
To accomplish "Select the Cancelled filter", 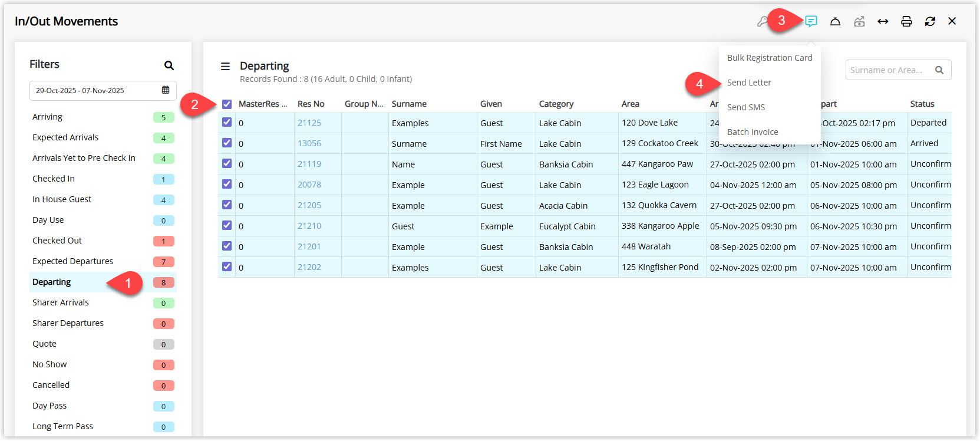I will tap(103, 385).
